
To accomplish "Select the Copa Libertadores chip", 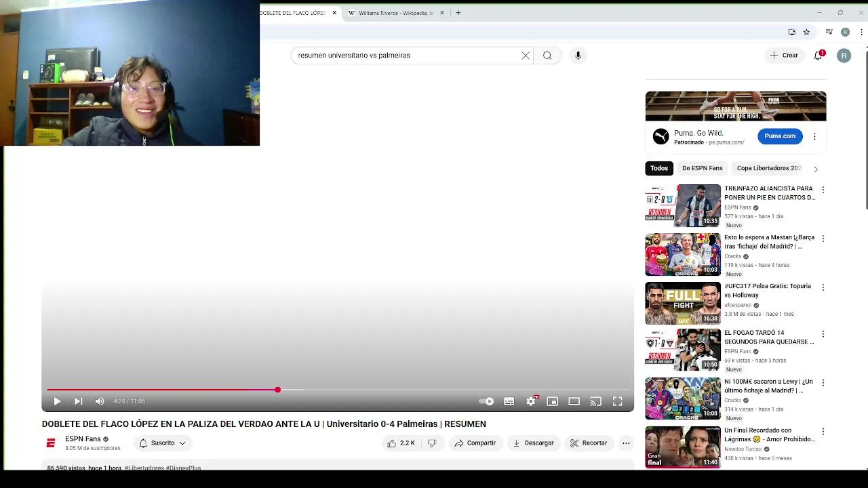I will click(769, 168).
